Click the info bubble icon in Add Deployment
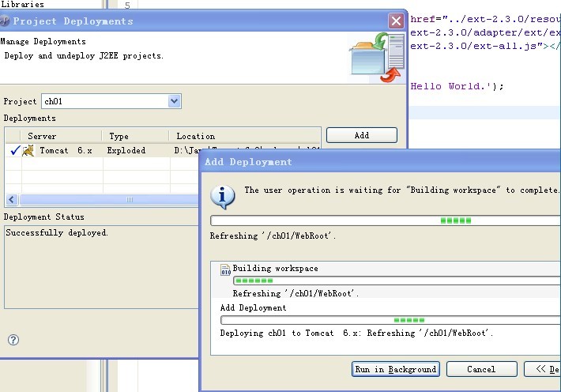This screenshot has height=392, width=561. click(x=222, y=197)
